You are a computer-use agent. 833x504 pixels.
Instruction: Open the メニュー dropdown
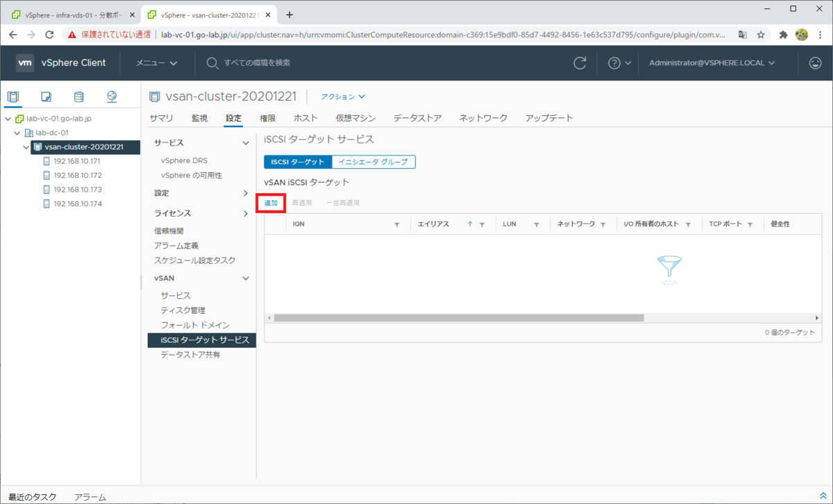pyautogui.click(x=156, y=63)
